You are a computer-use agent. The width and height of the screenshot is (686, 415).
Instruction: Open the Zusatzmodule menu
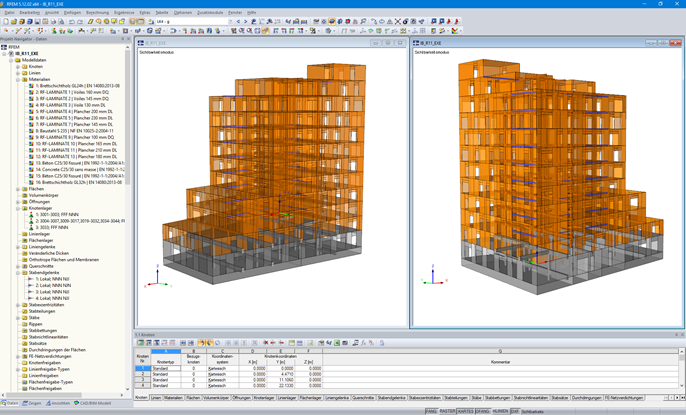pos(210,13)
